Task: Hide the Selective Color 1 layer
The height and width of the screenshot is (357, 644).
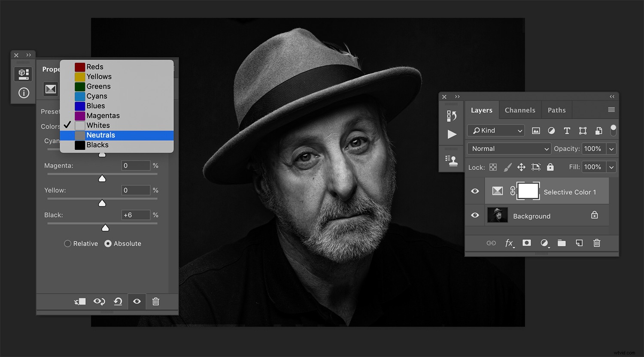Action: pyautogui.click(x=474, y=191)
